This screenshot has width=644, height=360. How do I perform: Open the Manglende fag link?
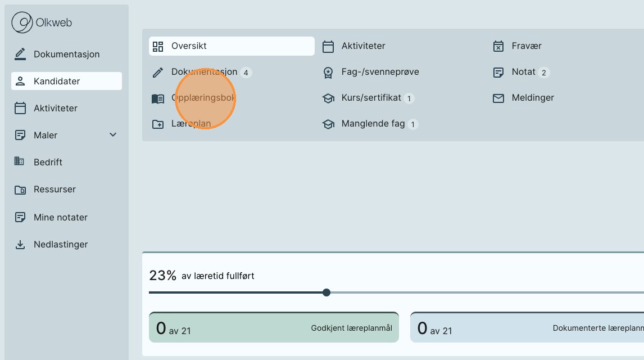(373, 124)
